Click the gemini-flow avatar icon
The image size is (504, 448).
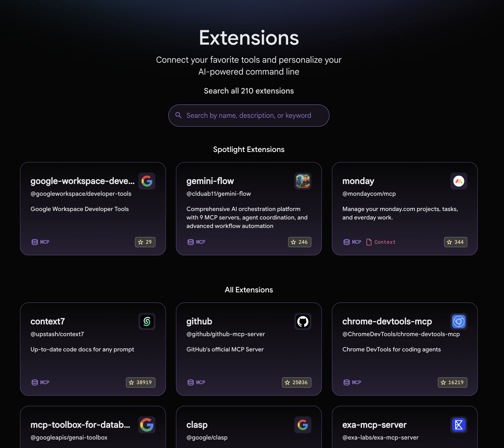click(303, 181)
